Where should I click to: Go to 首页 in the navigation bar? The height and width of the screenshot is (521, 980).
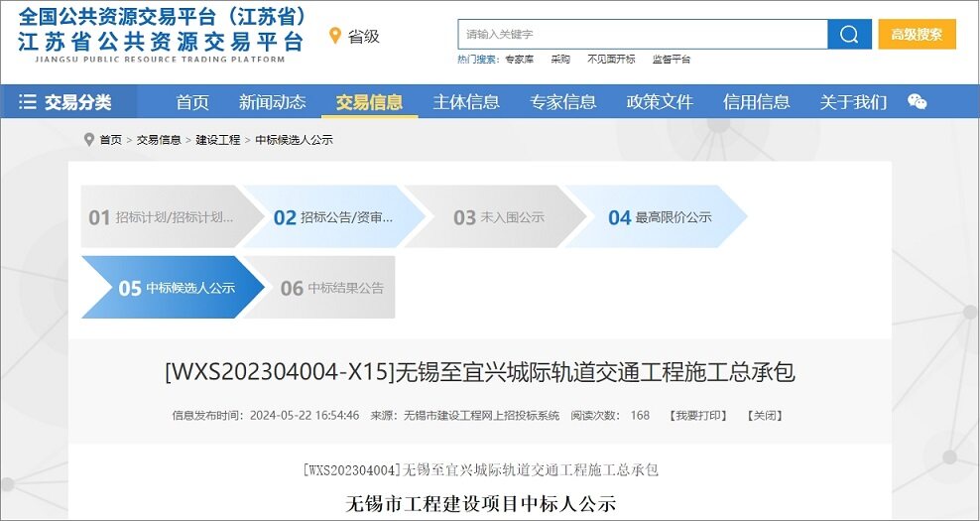(192, 102)
